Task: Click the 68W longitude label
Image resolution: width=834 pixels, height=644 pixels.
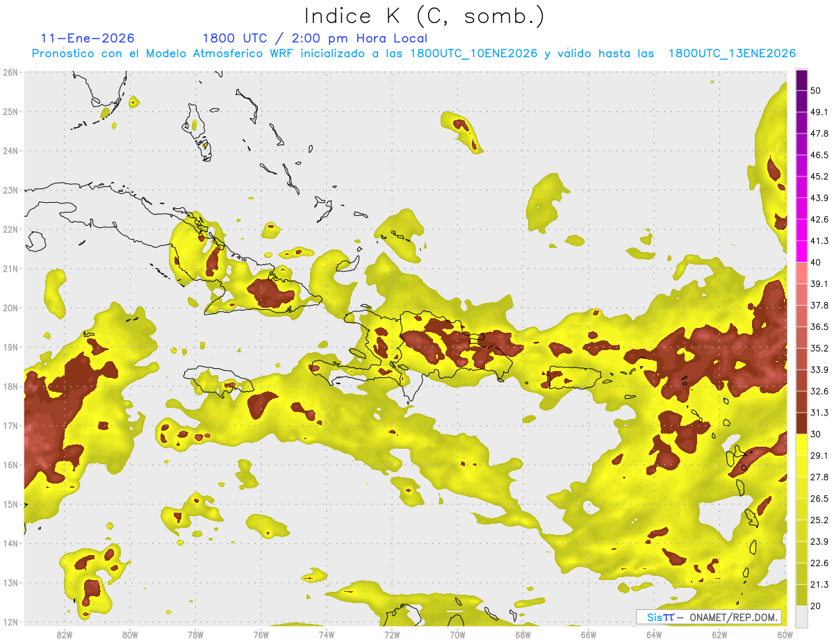Action: coord(523,634)
